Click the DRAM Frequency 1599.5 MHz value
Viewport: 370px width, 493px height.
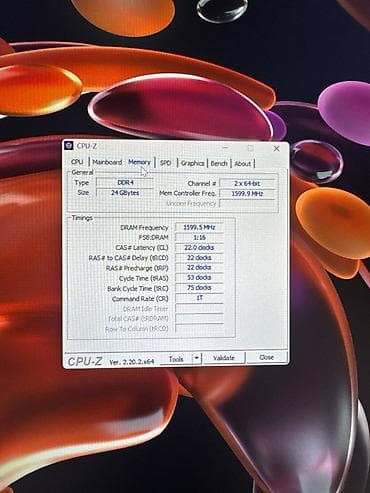[x=199, y=227]
